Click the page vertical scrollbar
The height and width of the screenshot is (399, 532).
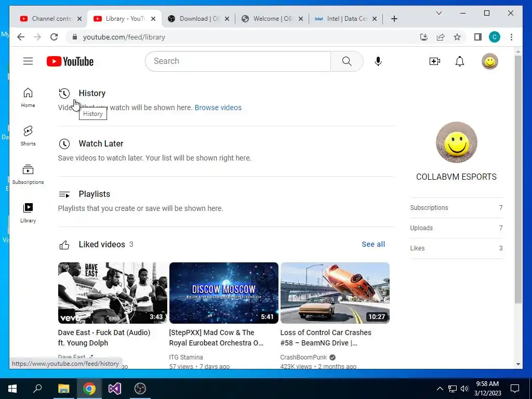[x=518, y=179]
